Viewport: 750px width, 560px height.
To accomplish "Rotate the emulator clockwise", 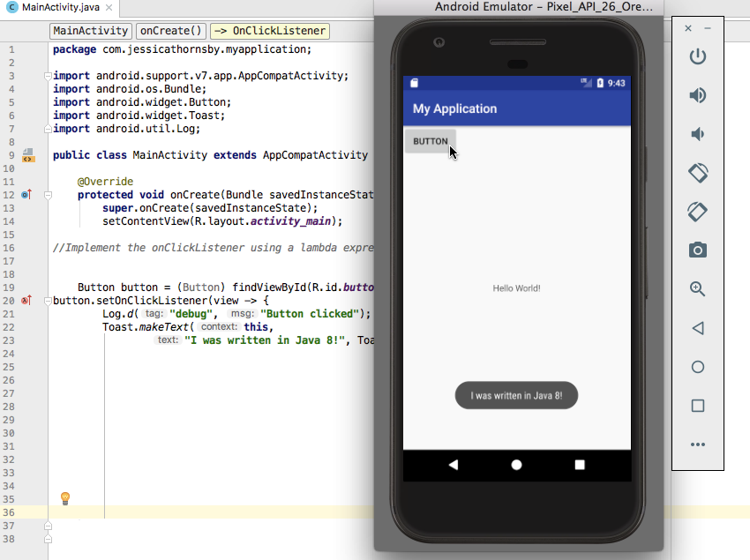I will (x=697, y=212).
